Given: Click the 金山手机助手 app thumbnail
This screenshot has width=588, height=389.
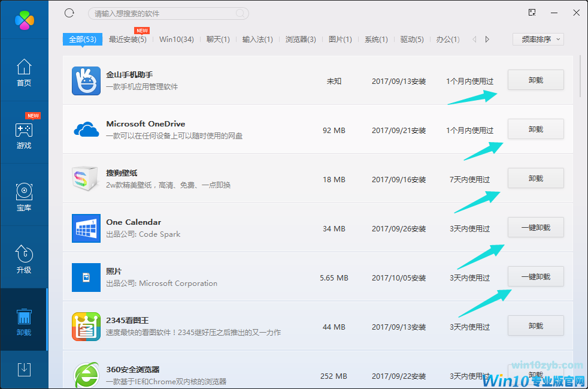Looking at the screenshot, I should (86, 80).
